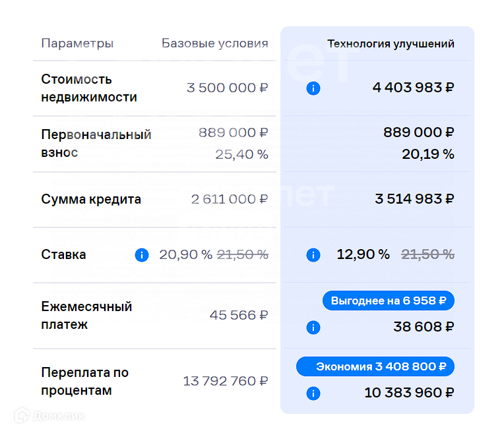
Task: Select the 'Базовые условия' column header
Action: tap(215, 43)
